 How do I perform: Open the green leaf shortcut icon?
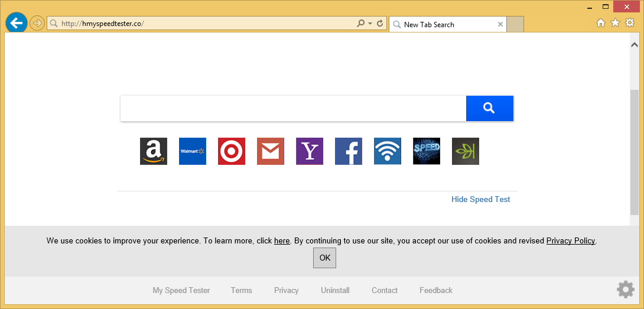(x=466, y=151)
